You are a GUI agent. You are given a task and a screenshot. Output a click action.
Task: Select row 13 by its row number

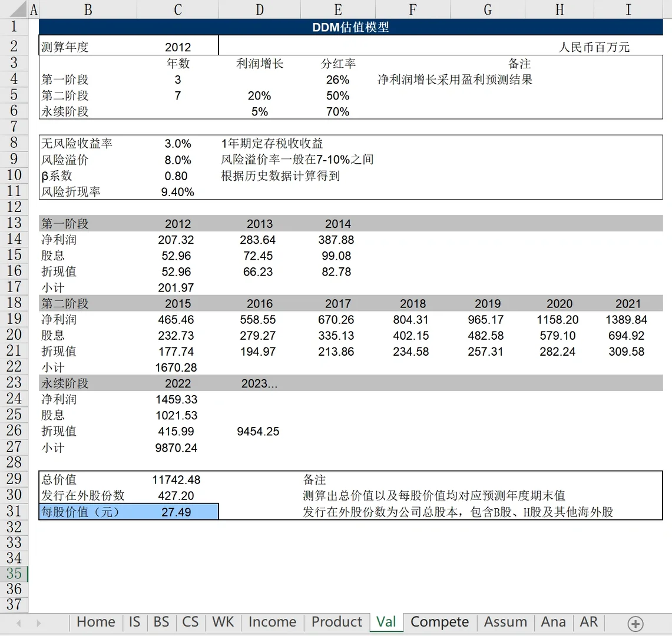point(15,224)
